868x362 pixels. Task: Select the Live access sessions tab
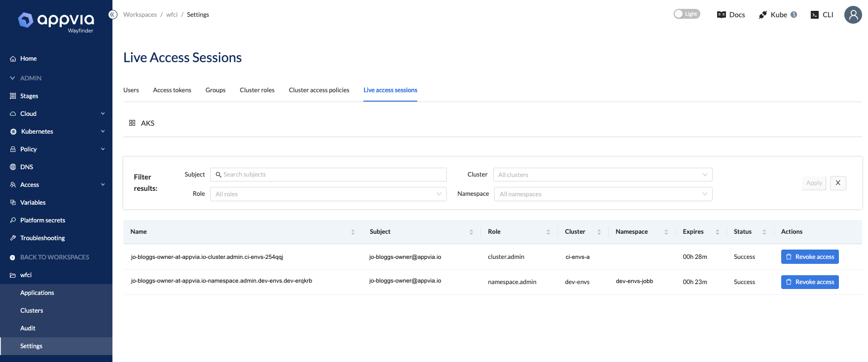point(390,90)
